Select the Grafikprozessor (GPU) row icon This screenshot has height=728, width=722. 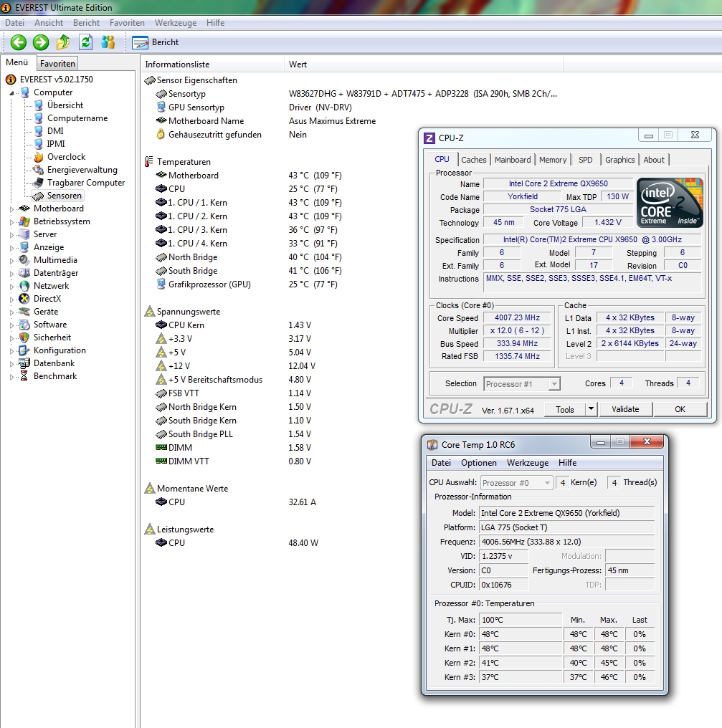point(161,284)
